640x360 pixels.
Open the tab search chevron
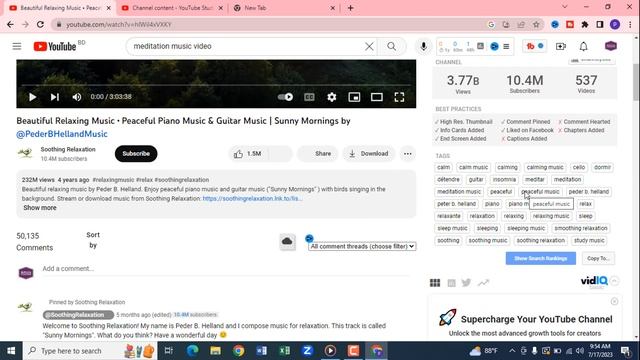564,7
